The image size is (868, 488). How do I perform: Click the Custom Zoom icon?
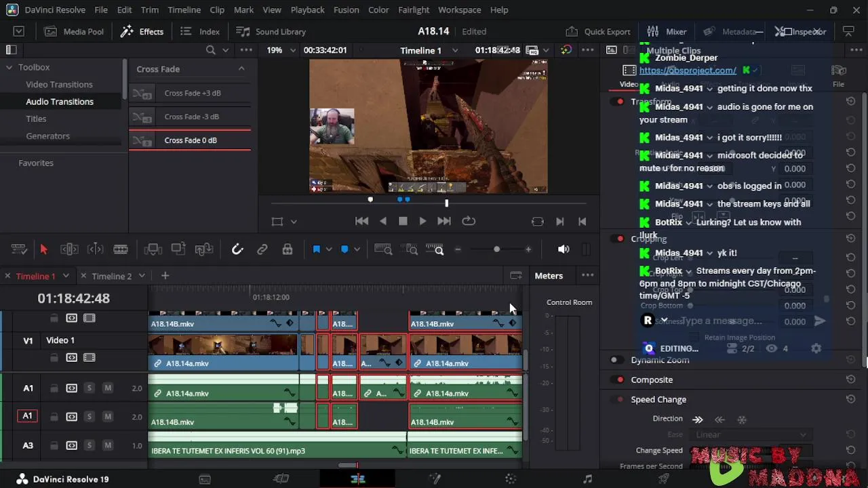(435, 249)
